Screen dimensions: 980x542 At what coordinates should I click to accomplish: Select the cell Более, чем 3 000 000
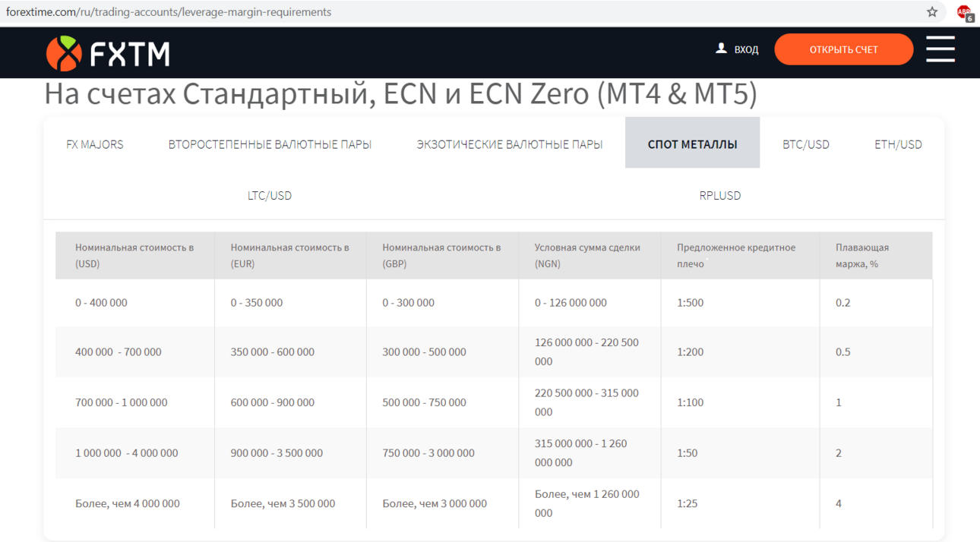point(435,503)
